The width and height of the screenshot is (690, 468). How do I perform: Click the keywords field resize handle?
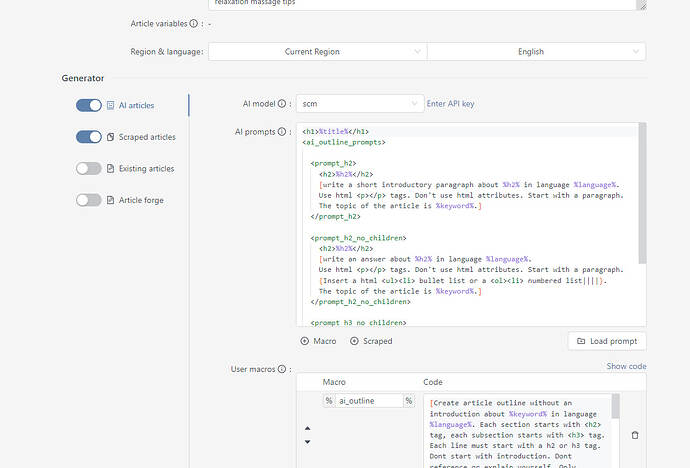pos(642,5)
